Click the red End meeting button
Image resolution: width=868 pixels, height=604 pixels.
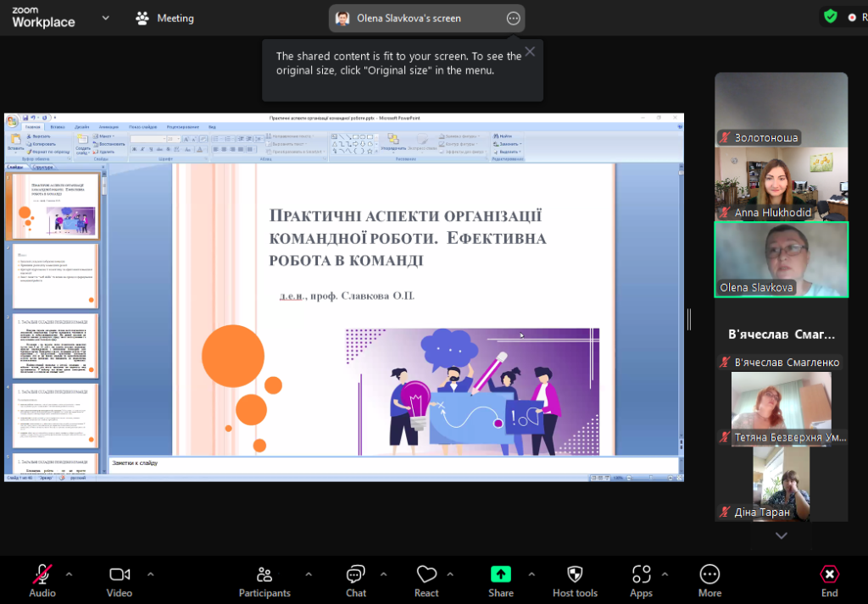click(829, 575)
